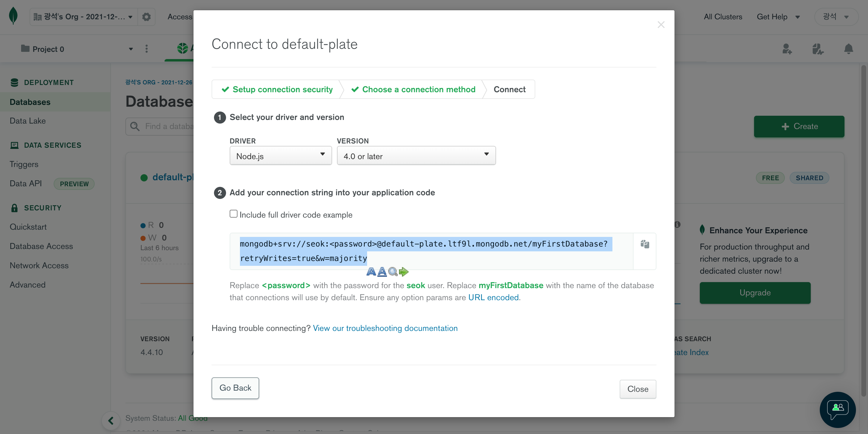Open Database Access in the sidebar
The width and height of the screenshot is (868, 434).
[41, 246]
